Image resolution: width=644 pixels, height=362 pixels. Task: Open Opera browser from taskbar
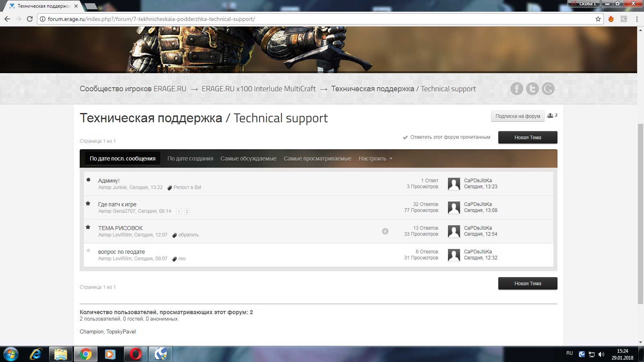point(135,354)
